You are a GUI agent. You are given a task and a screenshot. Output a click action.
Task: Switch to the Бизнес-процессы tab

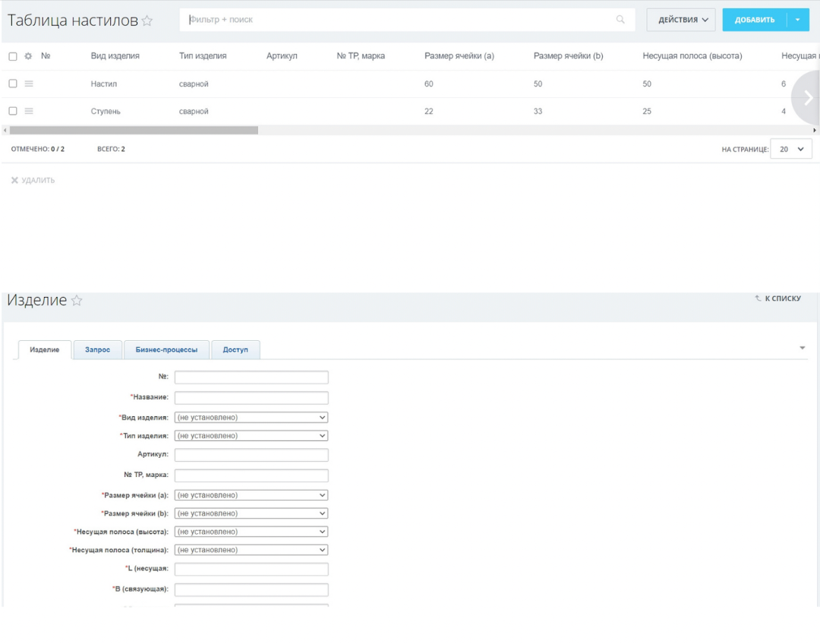[x=166, y=349]
